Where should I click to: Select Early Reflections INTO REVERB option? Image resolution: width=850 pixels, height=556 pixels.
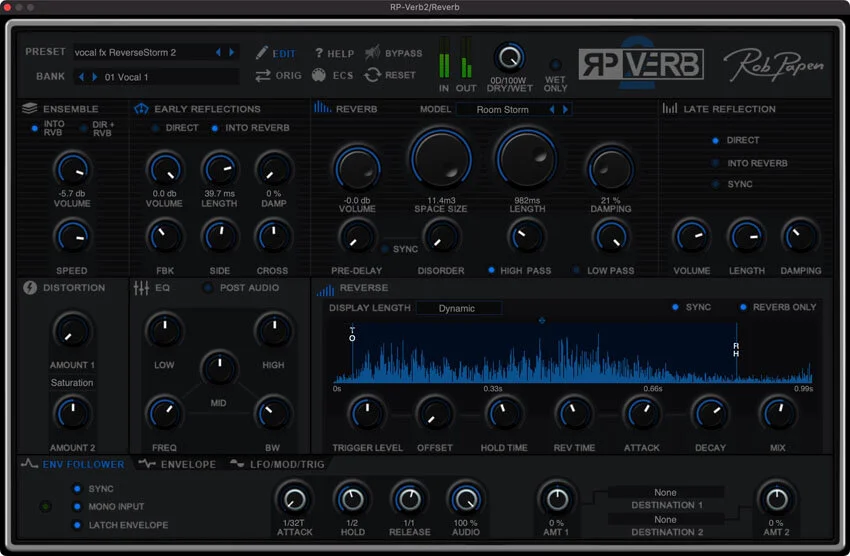215,128
